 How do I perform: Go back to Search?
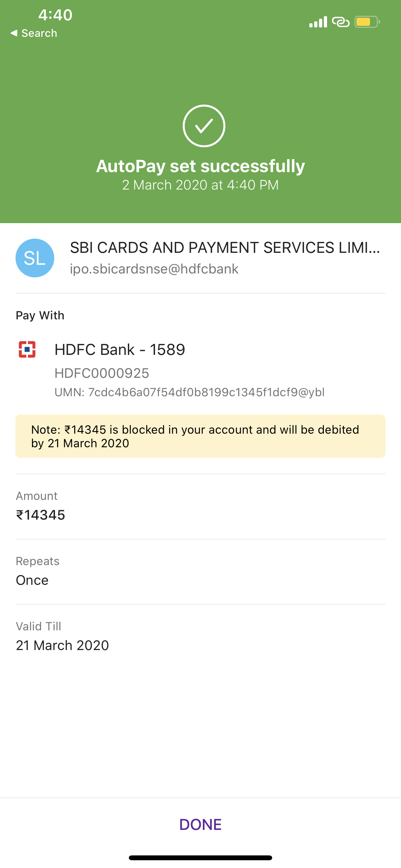point(34,33)
